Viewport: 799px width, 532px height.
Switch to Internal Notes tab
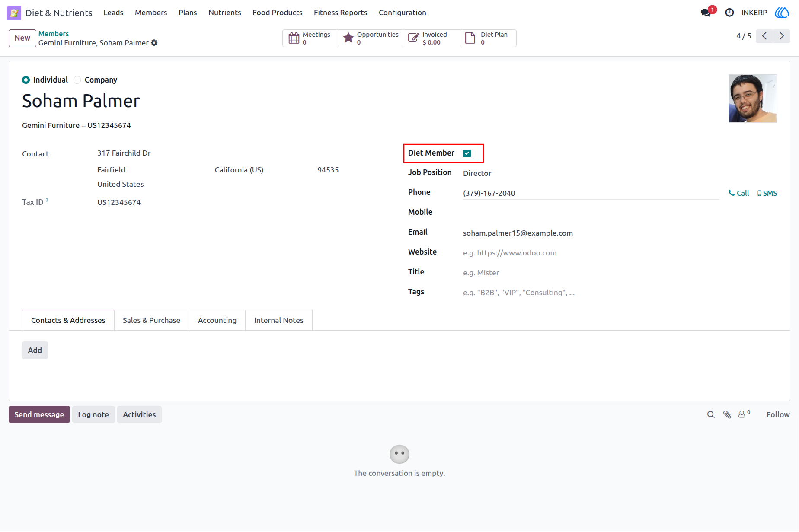pyautogui.click(x=279, y=320)
